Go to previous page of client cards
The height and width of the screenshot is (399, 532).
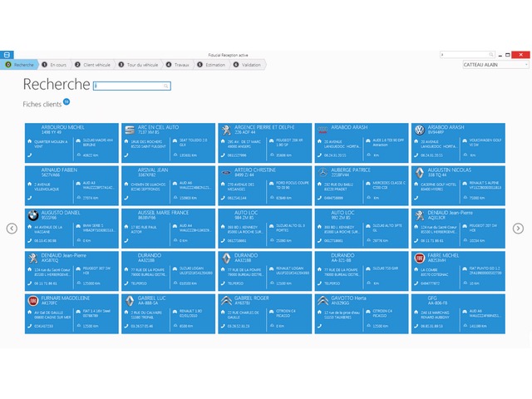pyautogui.click(x=12, y=229)
